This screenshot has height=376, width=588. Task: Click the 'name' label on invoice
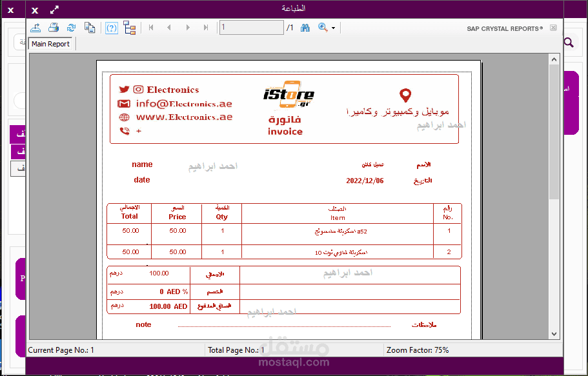(142, 164)
